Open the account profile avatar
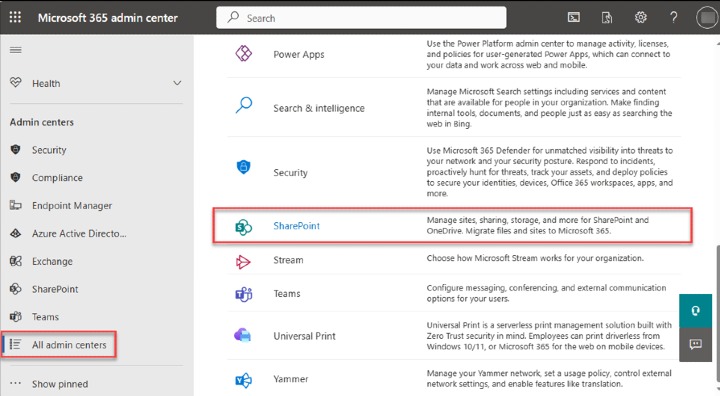Viewport: 720px width, 396px height. pyautogui.click(x=707, y=18)
